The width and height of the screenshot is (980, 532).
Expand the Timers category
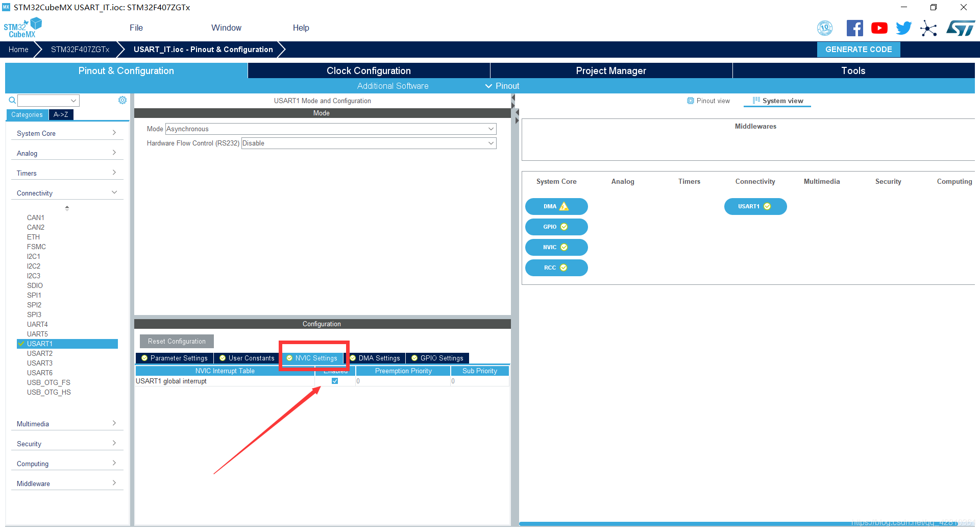point(67,173)
